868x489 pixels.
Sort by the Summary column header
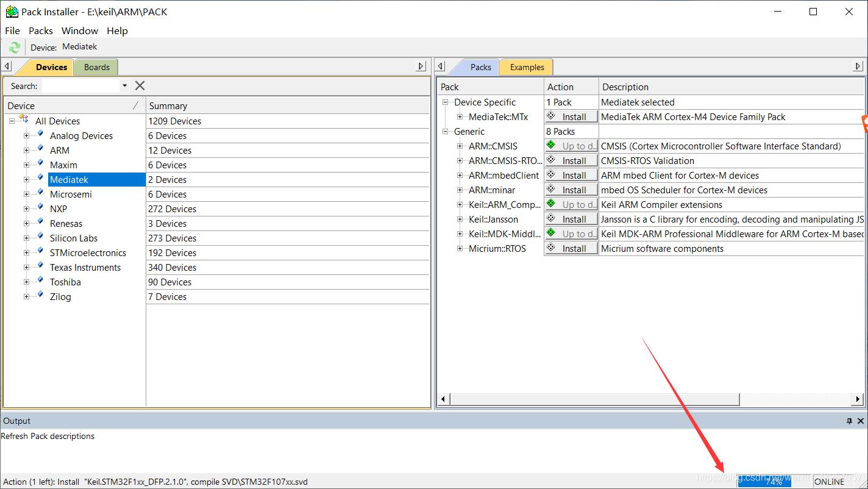(288, 105)
